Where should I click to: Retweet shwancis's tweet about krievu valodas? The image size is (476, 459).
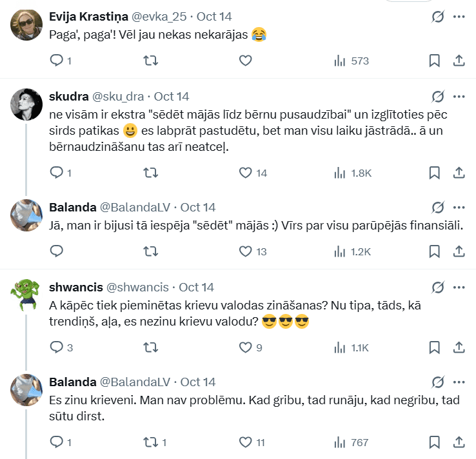click(150, 348)
